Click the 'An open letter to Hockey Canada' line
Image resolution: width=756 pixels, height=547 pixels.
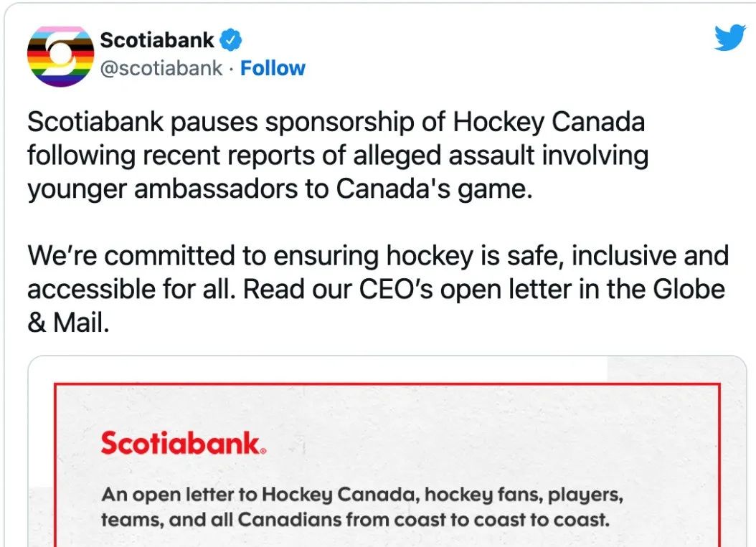[362, 495]
